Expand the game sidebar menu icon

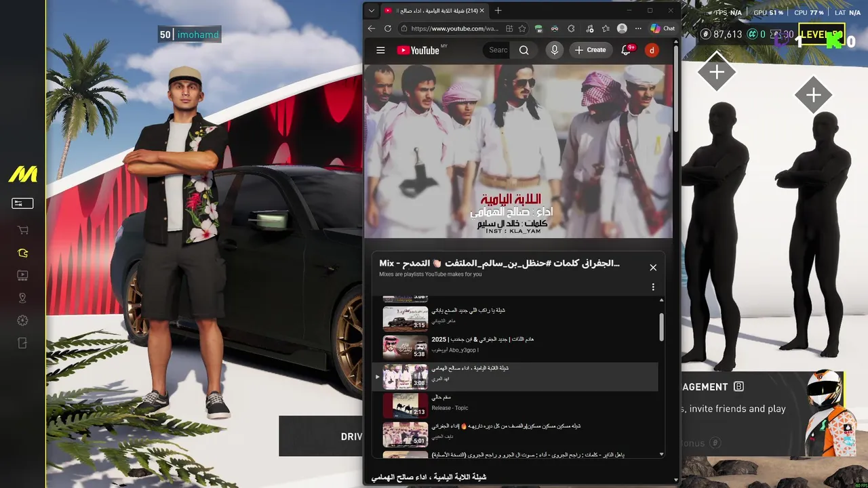pos(22,203)
